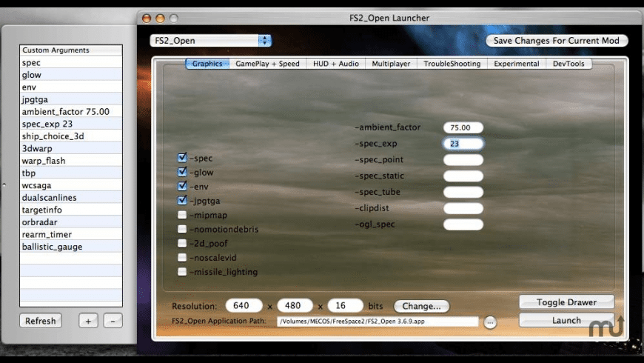The height and width of the screenshot is (363, 644).
Task: Close the FS2_Open Launcher window
Action: 147,18
